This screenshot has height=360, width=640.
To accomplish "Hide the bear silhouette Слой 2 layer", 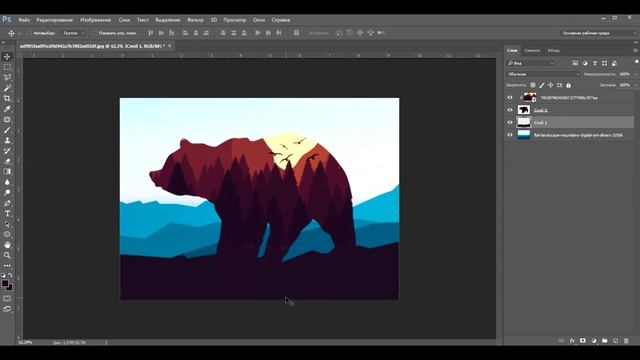I will click(510, 110).
